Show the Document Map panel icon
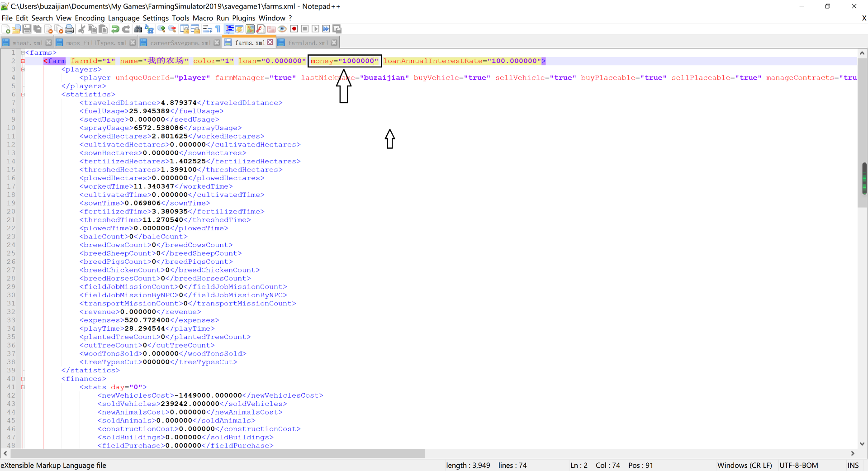The width and height of the screenshot is (868, 471). point(250,29)
